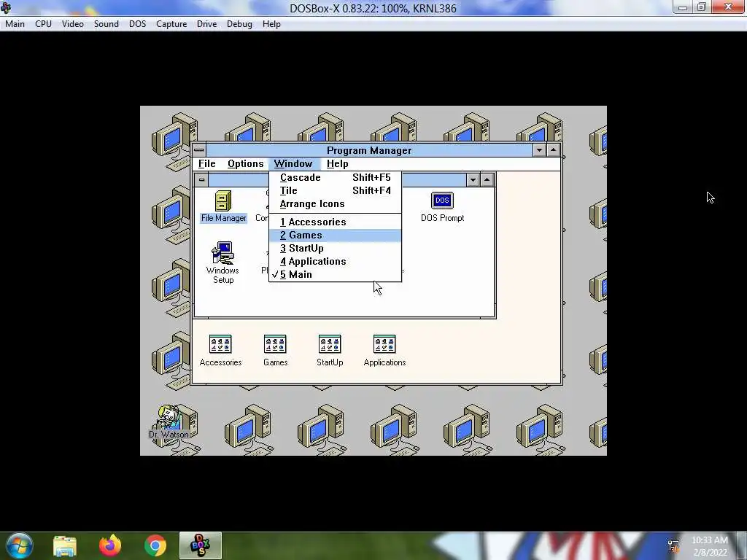Open the DOSBox-X Main menu
This screenshot has height=560, width=747.
[x=15, y=24]
